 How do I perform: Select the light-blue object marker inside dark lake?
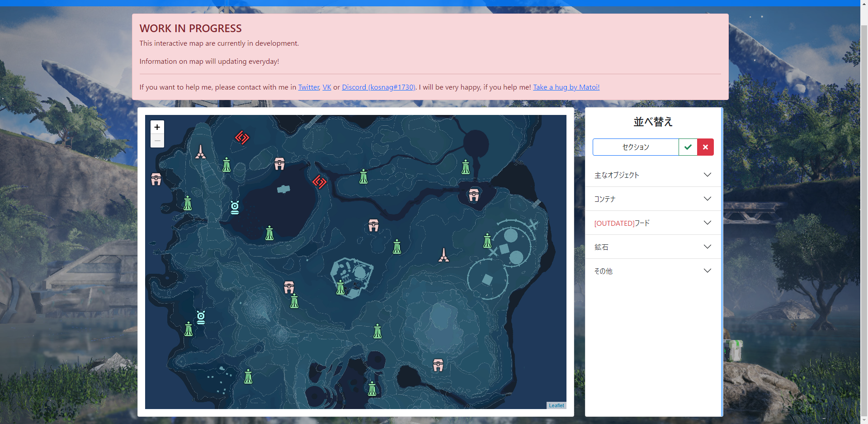[x=283, y=189]
